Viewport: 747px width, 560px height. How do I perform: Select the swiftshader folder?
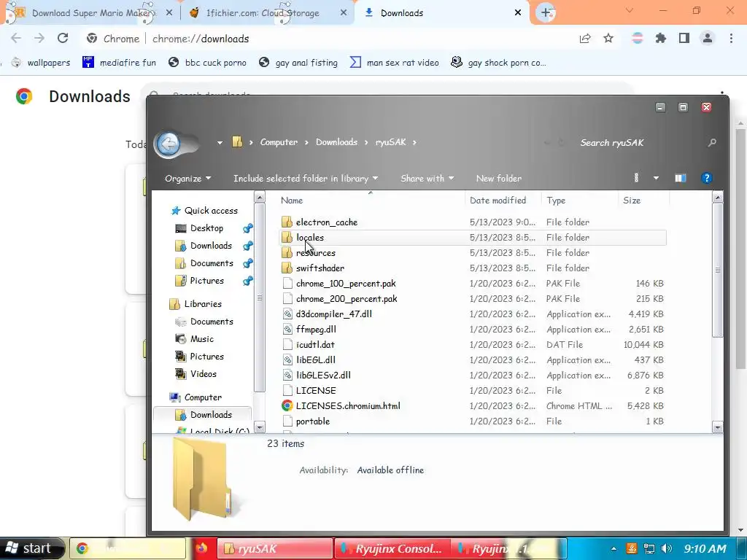point(320,268)
